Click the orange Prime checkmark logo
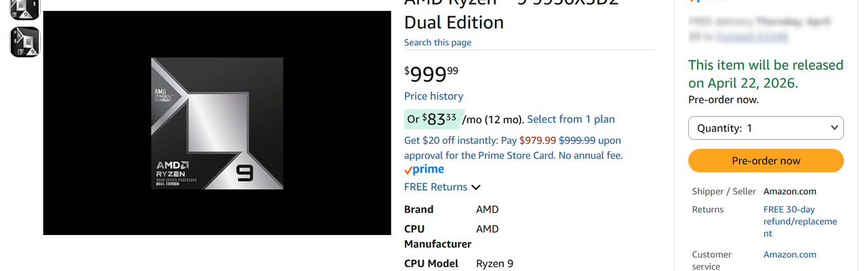Screen dimensions: 868x271 424,169
